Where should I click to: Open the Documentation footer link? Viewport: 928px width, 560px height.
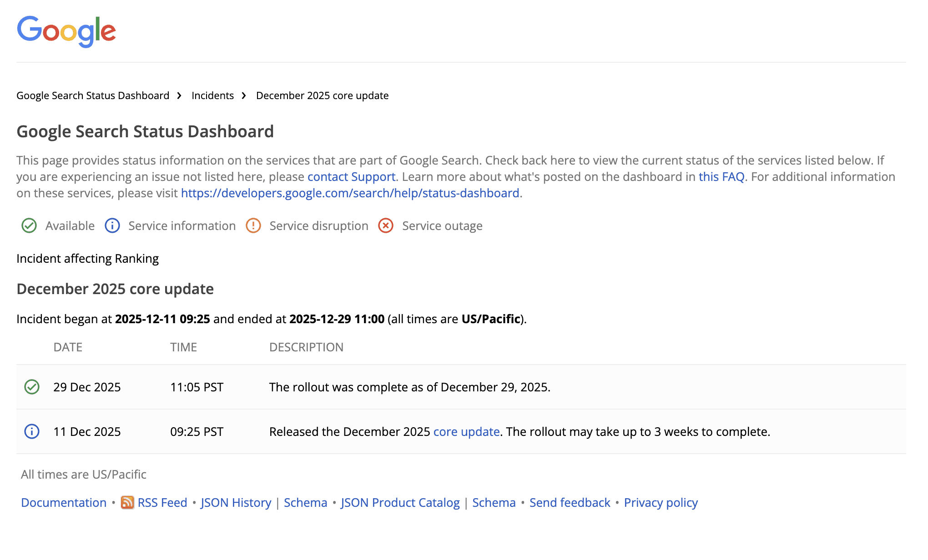[64, 502]
